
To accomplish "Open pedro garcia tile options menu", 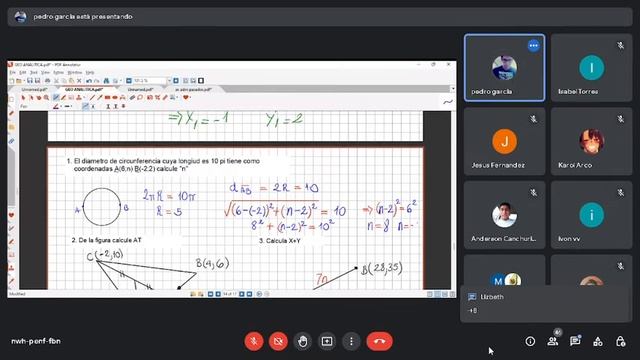I will (x=533, y=46).
